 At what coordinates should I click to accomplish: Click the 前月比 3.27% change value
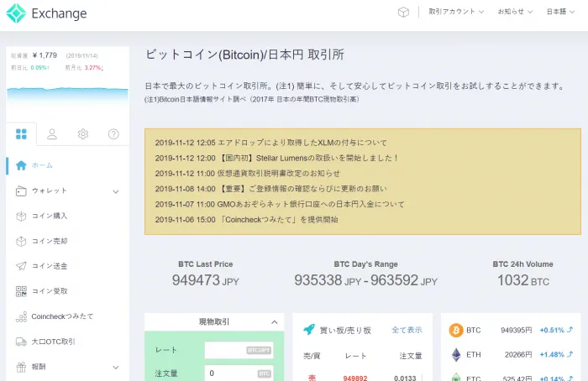tap(94, 68)
